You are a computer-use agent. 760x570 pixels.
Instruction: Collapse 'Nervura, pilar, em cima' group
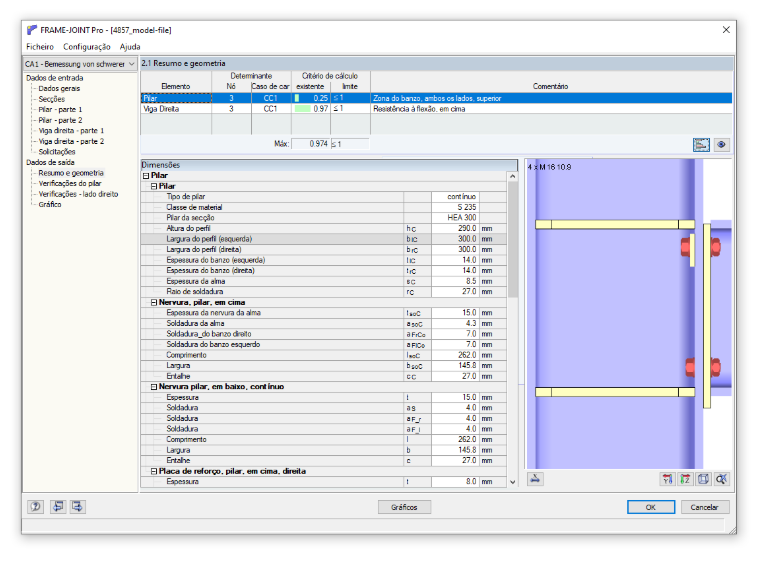click(x=154, y=302)
